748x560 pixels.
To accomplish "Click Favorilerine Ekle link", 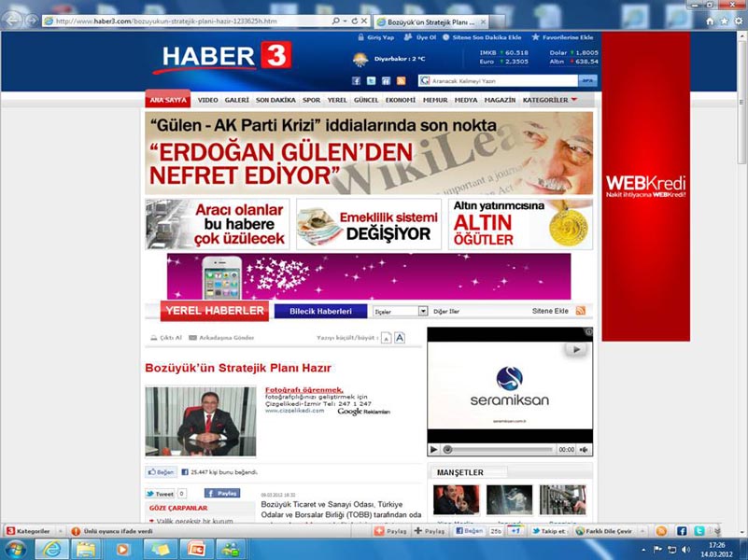I will (x=562, y=37).
